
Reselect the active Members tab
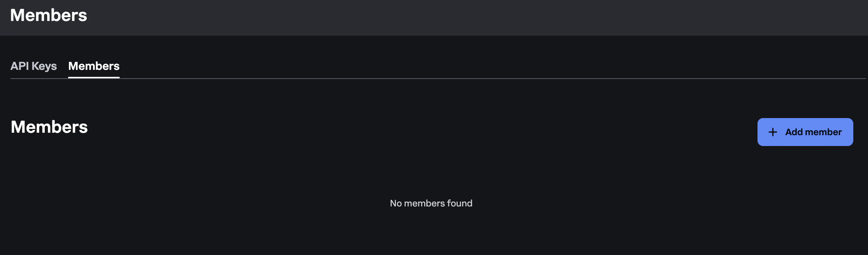click(x=93, y=66)
